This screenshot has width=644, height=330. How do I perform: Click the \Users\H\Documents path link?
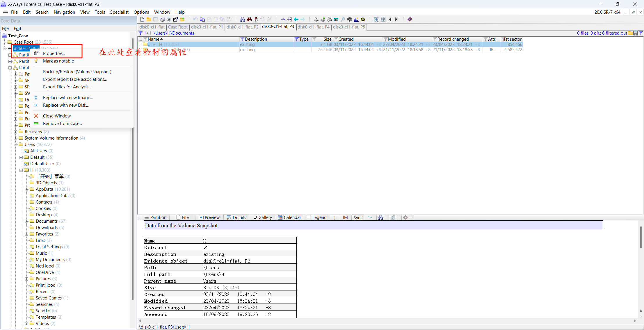(x=174, y=33)
